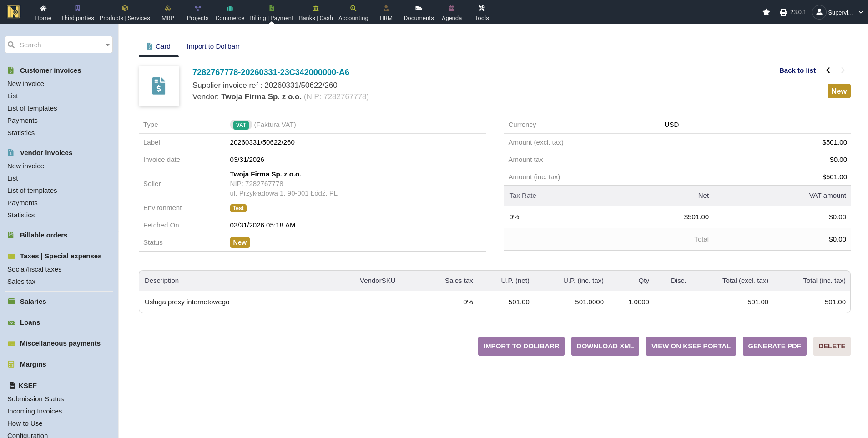
Task: Switch to Import to Dolibarr tab
Action: pos(213,46)
